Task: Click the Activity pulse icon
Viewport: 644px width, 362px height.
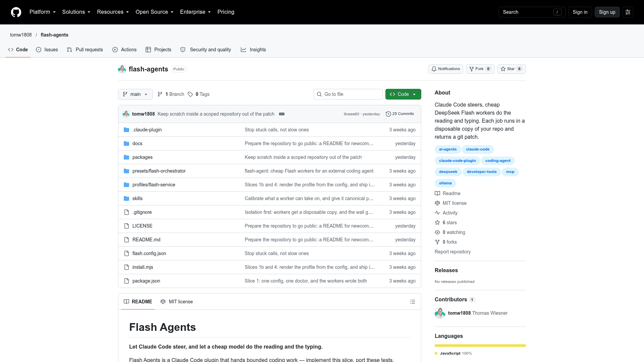Action: (437, 213)
